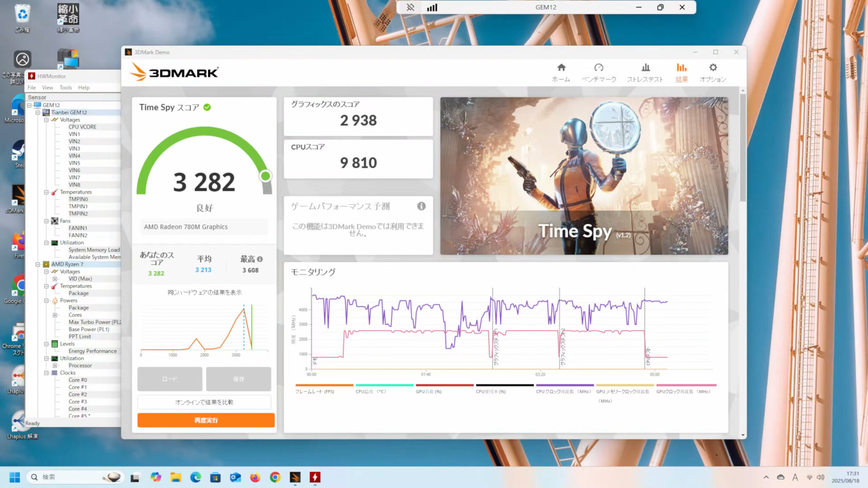
Task: Toggle the CPU温度 legend item
Action: pyautogui.click(x=384, y=388)
